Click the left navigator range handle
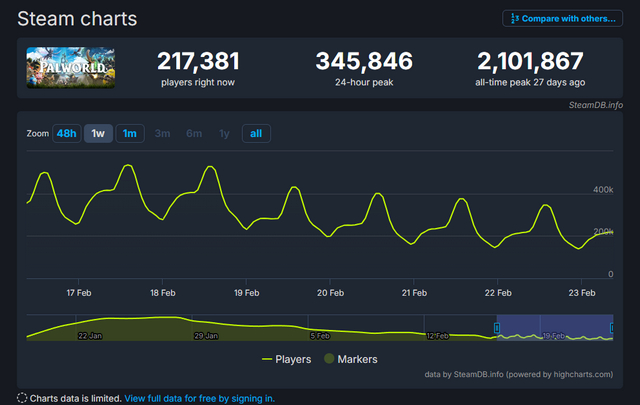This screenshot has height=405, width=640. (497, 328)
